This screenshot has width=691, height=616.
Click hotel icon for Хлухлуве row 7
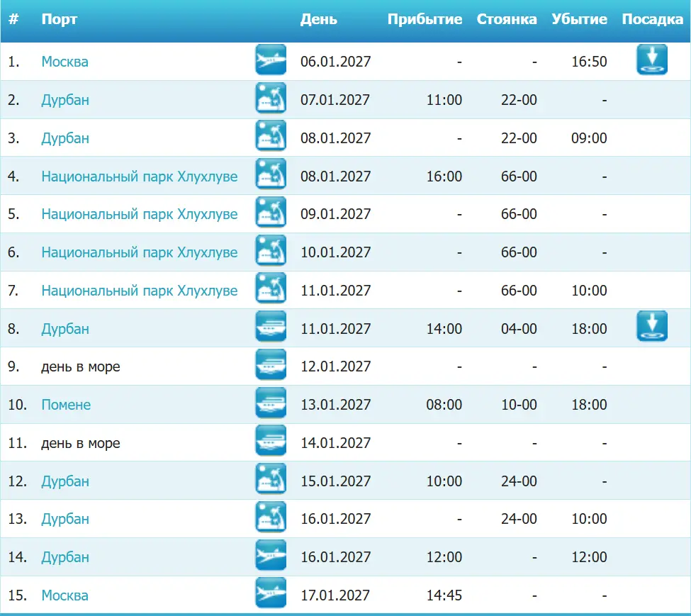point(271,289)
